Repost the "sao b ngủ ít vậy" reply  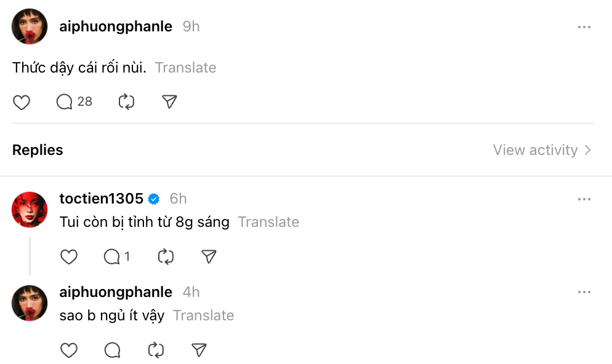pos(156,350)
